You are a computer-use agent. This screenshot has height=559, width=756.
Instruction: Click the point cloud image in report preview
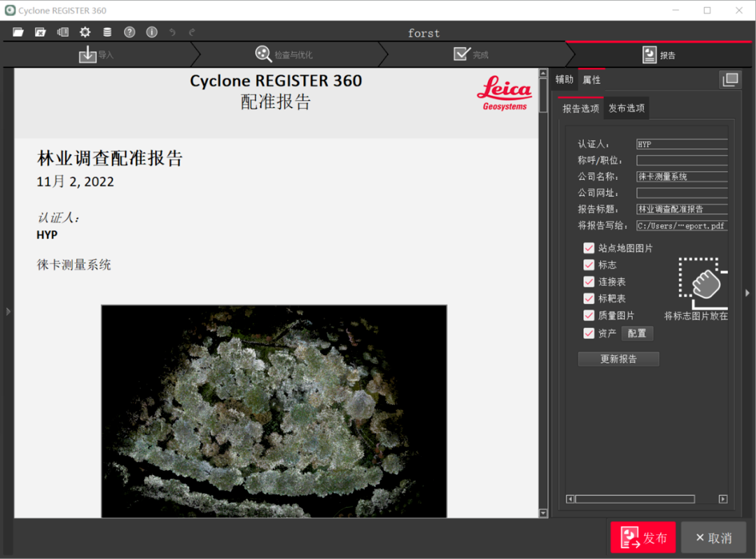pos(274,411)
